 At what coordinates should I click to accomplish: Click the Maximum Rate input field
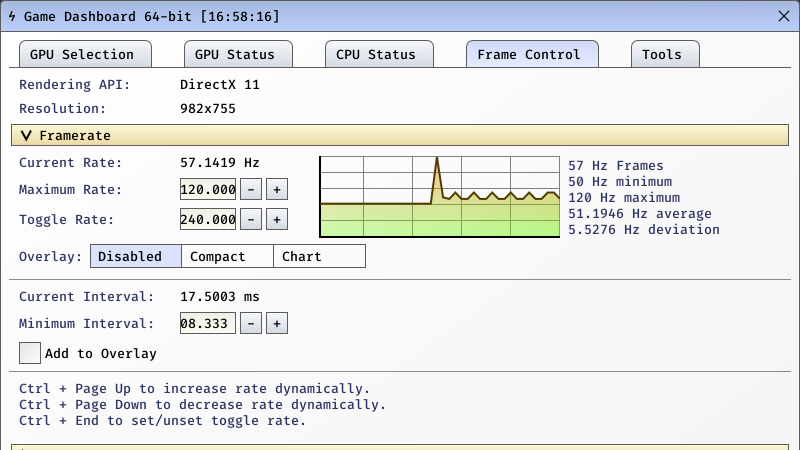click(208, 189)
